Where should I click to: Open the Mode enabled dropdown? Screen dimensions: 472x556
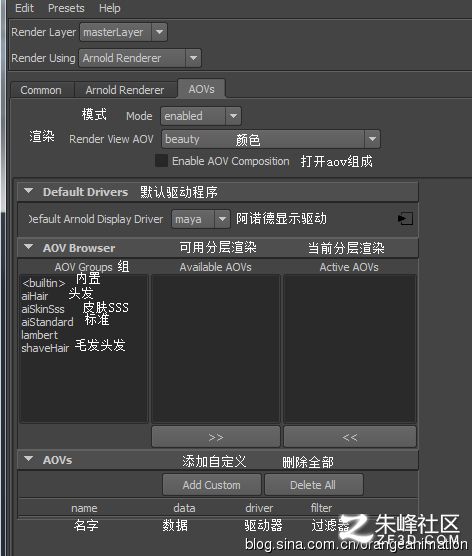[201, 116]
